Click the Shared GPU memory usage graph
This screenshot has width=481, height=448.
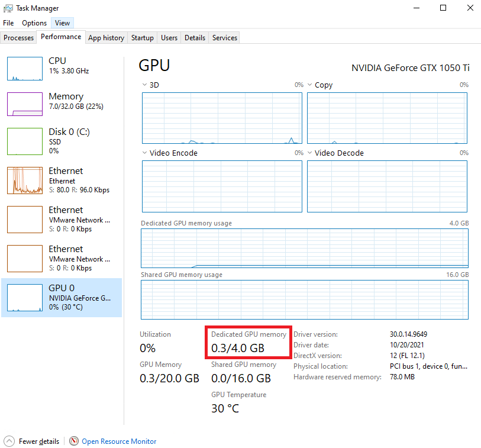coord(305,300)
